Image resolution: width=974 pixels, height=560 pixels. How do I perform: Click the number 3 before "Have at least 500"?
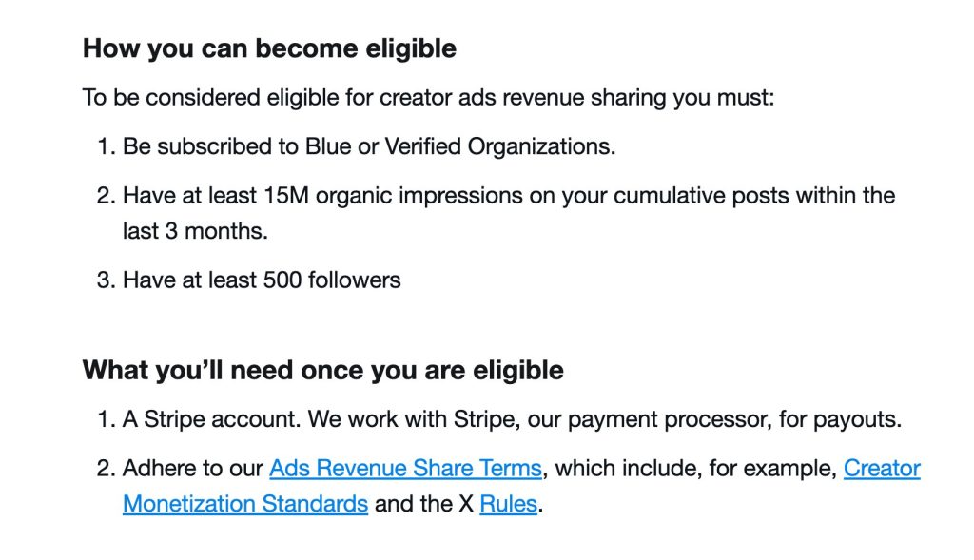coord(103,280)
